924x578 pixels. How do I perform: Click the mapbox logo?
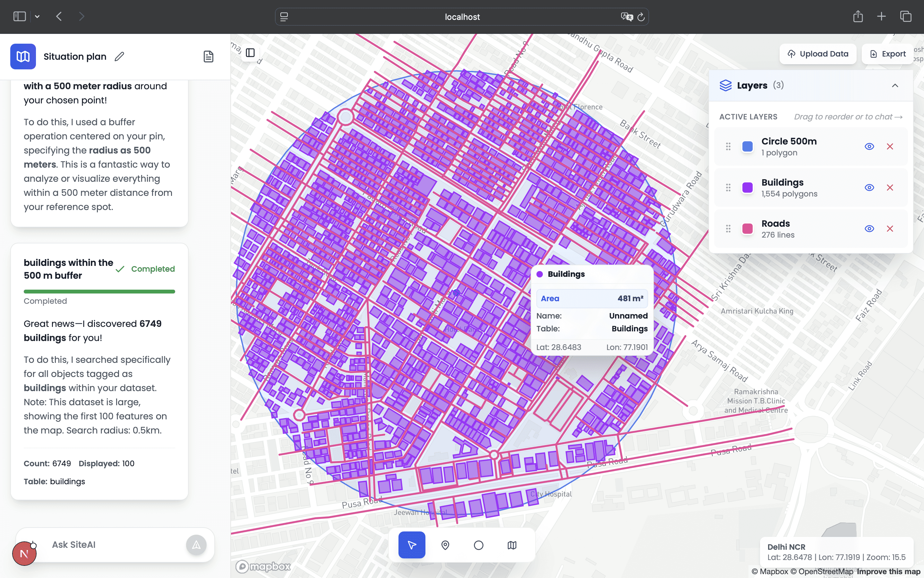coord(263,566)
